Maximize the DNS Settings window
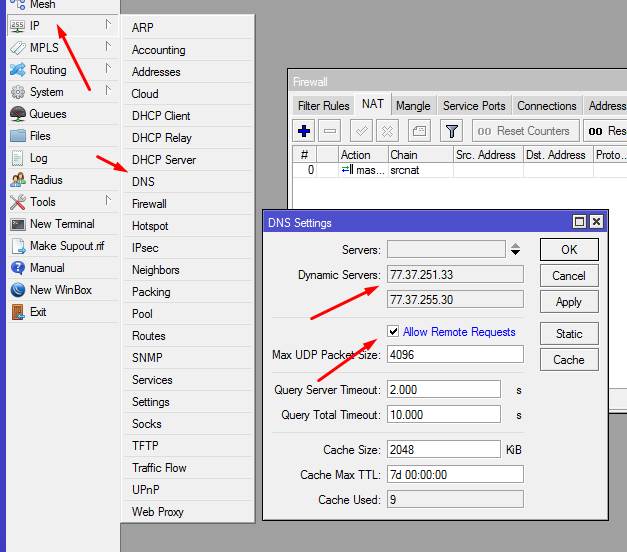This screenshot has width=627, height=552. (579, 222)
